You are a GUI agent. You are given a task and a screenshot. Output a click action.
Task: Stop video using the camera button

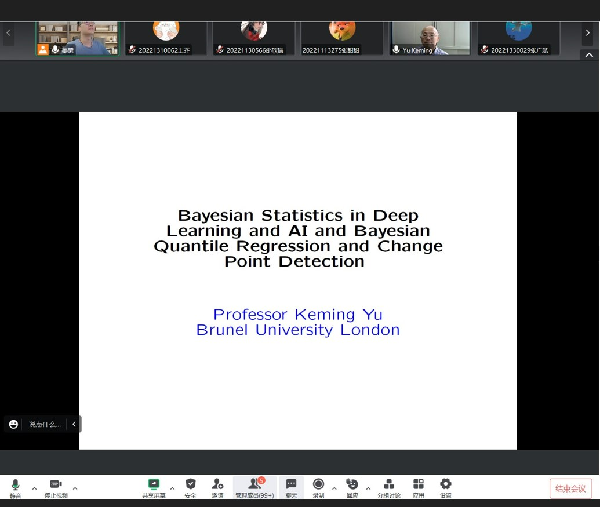(x=56, y=485)
